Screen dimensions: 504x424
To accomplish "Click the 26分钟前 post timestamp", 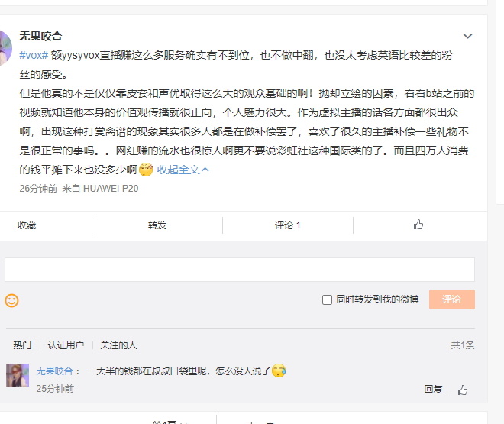I will point(38,189).
